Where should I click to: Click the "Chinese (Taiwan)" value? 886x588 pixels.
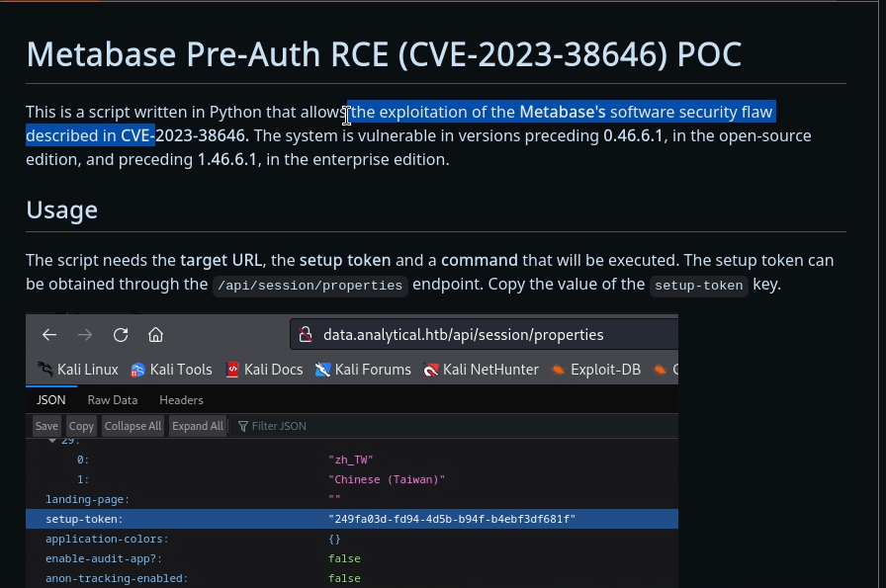[387, 479]
